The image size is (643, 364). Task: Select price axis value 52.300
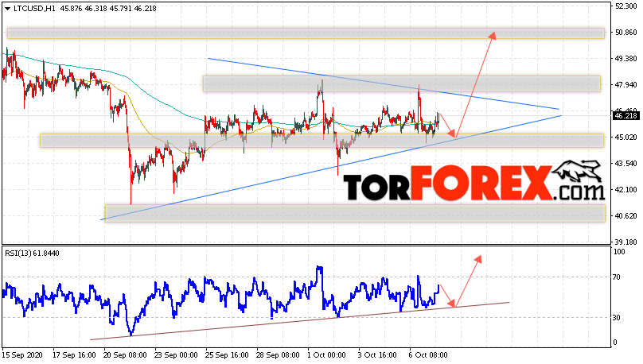[625, 6]
